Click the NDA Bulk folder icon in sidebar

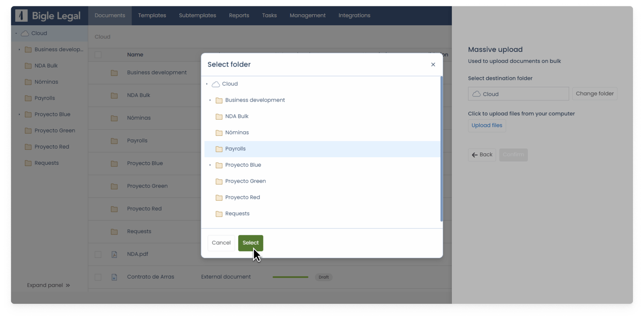[x=28, y=66]
